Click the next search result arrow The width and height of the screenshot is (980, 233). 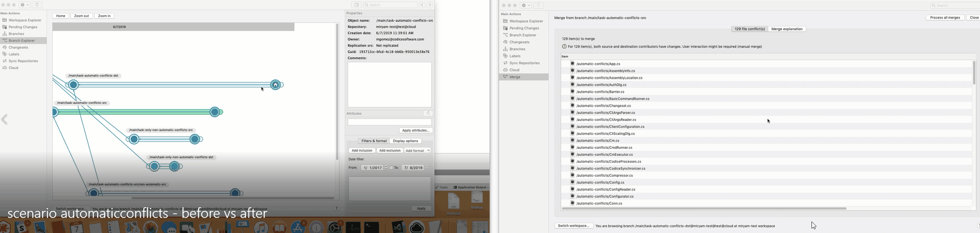pyautogui.click(x=430, y=5)
